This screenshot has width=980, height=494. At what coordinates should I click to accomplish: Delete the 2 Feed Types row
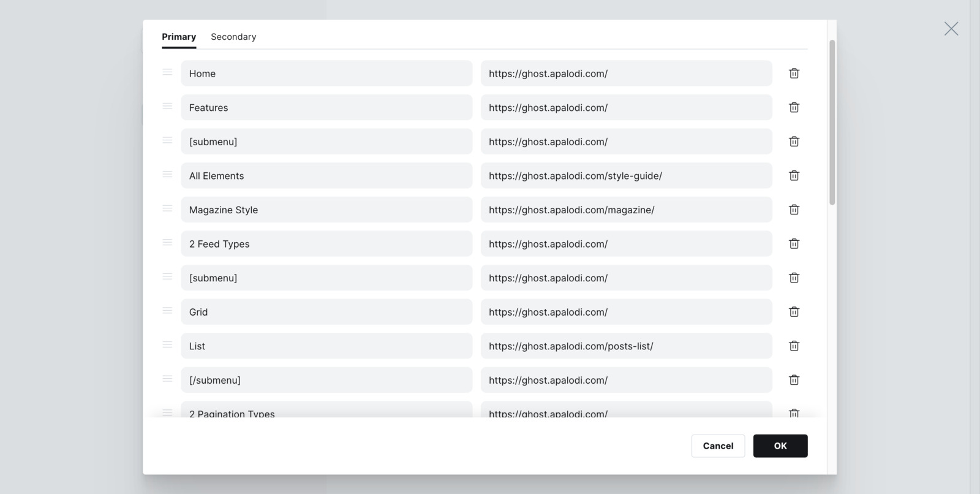[794, 244]
